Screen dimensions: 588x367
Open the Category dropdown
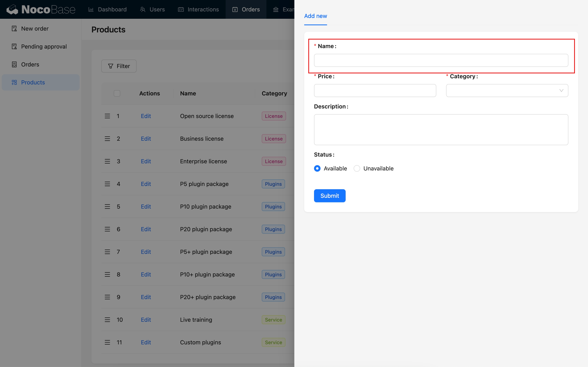[x=503, y=91]
